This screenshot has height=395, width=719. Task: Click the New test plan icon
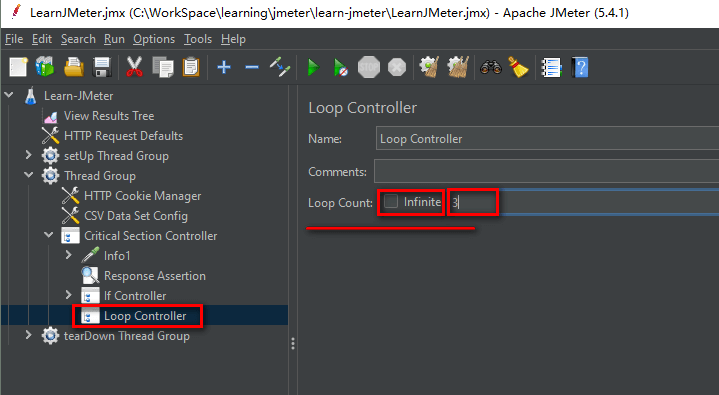click(x=18, y=67)
